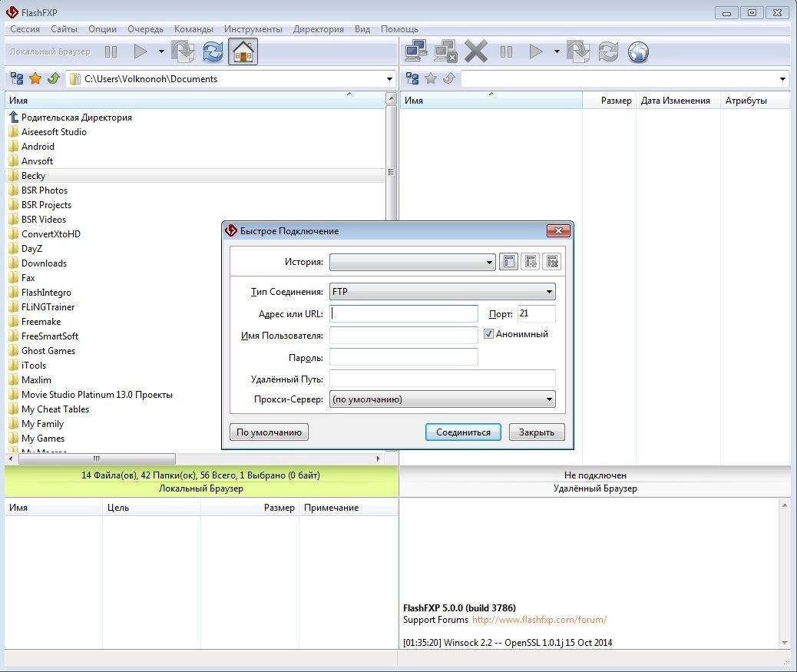
Task: Click the remote connect computers icon
Action: click(416, 51)
